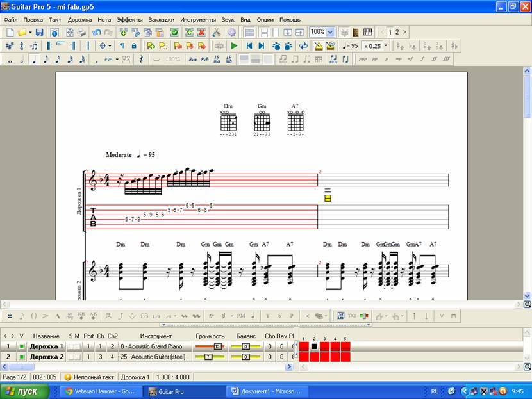Image resolution: width=532 pixels, height=399 pixels.
Task: Toggle metronome count-in
Action: pyautogui.click(x=330, y=45)
